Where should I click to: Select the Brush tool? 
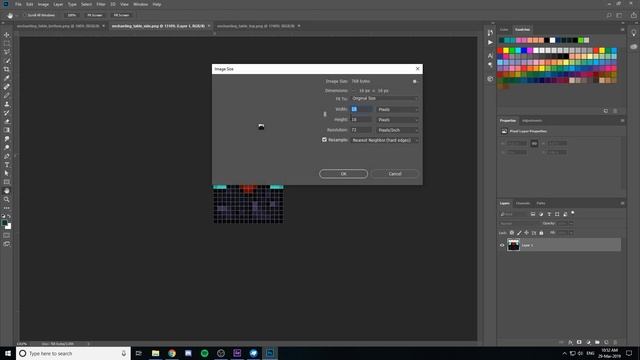point(7,95)
